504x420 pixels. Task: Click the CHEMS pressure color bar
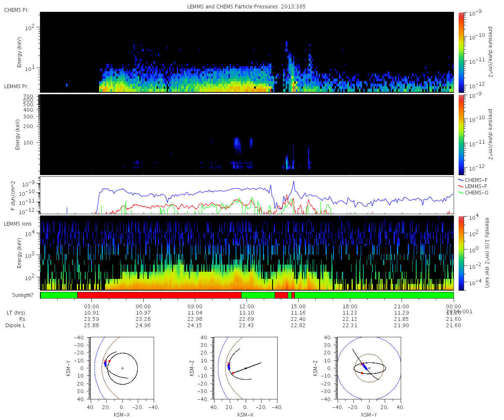pyautogui.click(x=461, y=52)
